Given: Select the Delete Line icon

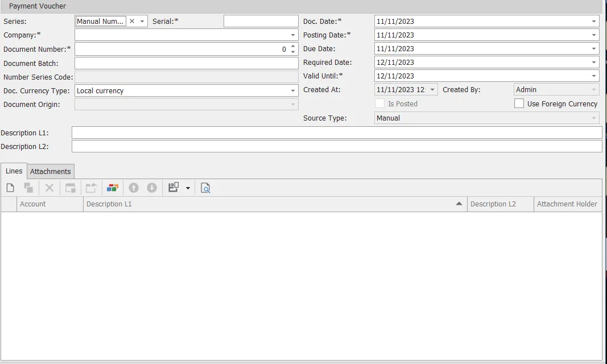Looking at the screenshot, I should click(48, 187).
